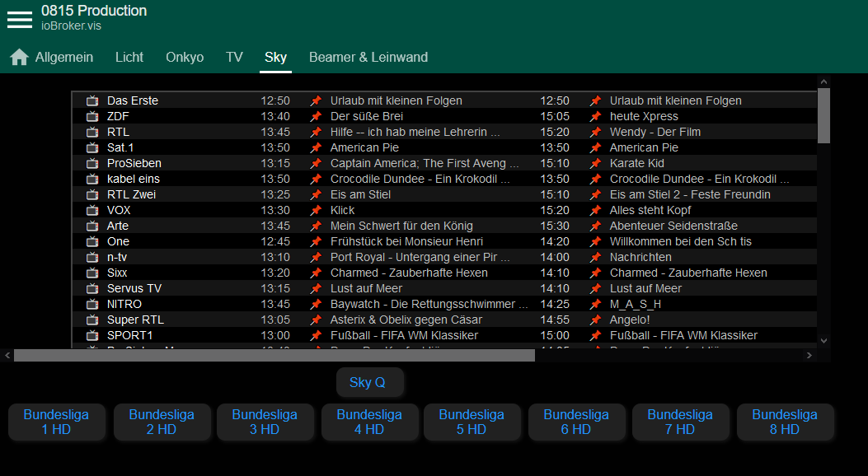Switch to the Allgemein tab
This screenshot has height=476, width=868.
[64, 57]
